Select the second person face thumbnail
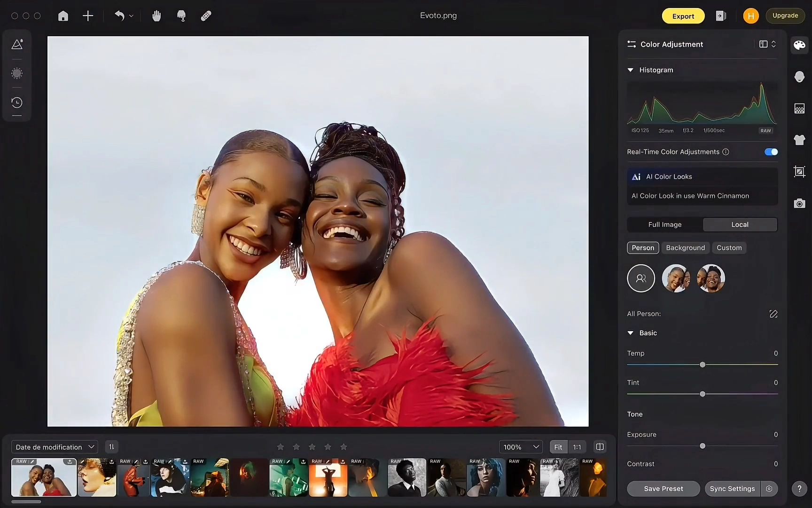The width and height of the screenshot is (812, 508). point(710,278)
